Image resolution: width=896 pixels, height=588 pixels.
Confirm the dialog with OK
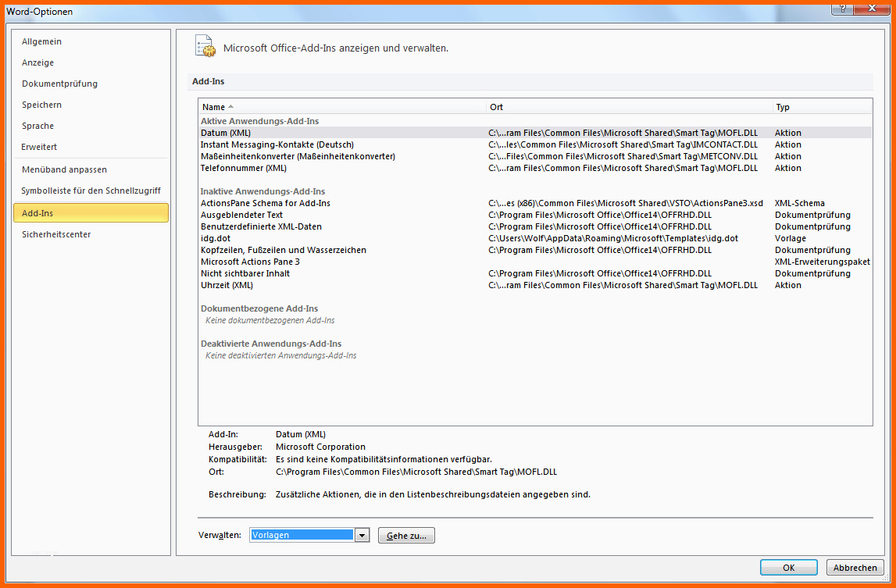click(788, 568)
